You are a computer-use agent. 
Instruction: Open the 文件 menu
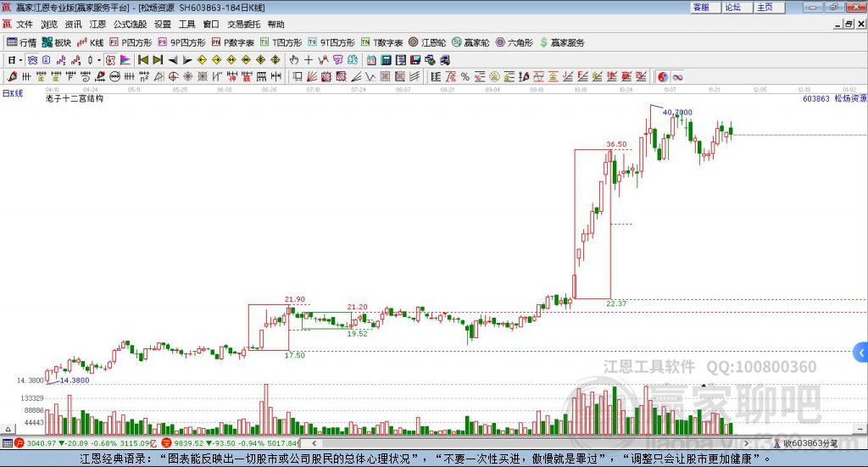coord(25,25)
